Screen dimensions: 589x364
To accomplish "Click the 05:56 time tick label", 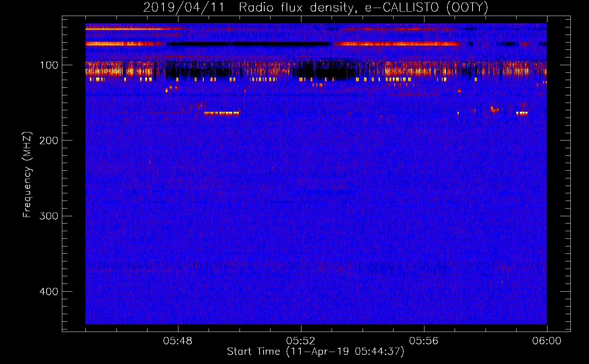I will click(424, 341).
